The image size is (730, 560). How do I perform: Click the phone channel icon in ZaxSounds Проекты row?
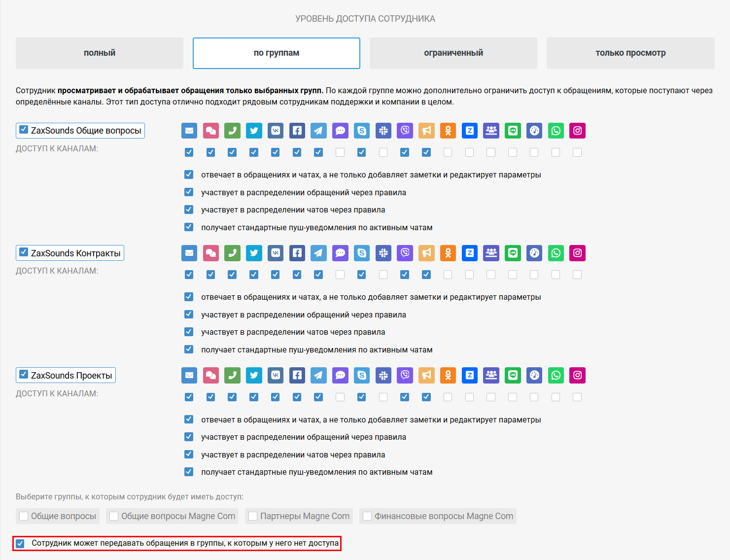coord(232,375)
